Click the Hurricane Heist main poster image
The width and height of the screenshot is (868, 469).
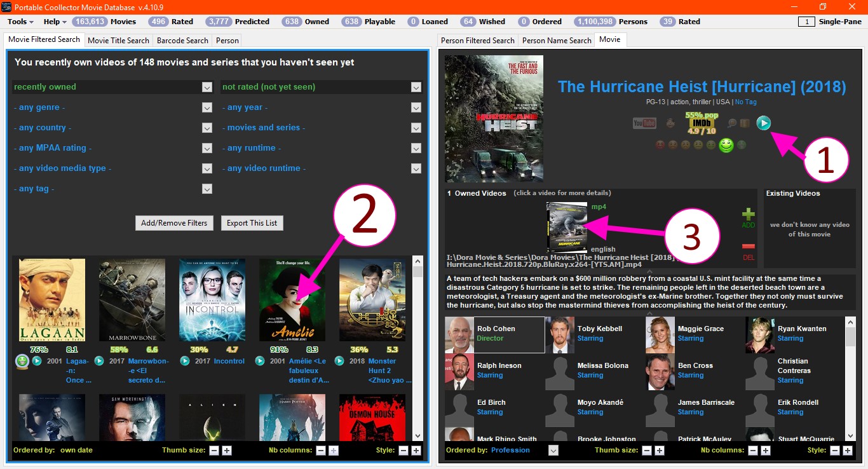click(494, 118)
